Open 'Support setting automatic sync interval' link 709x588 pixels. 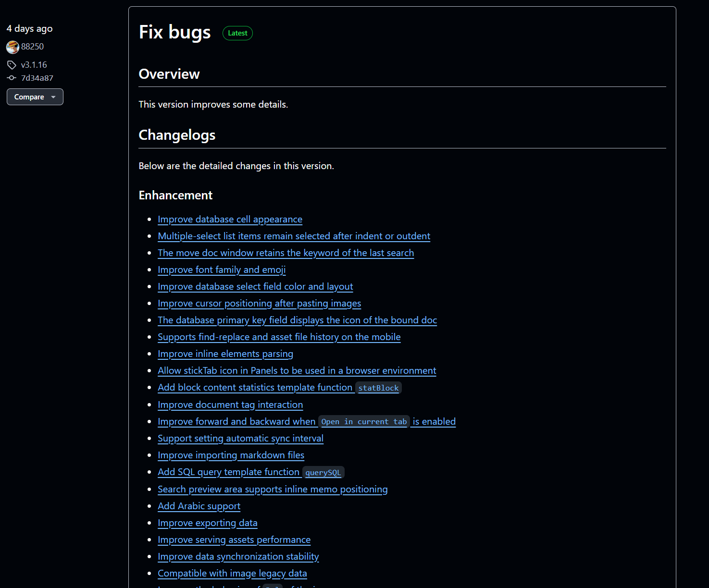(241, 439)
